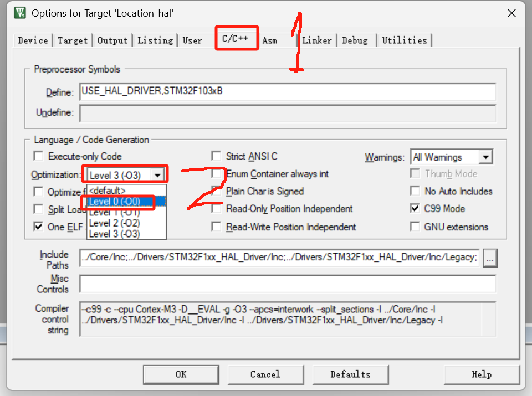This screenshot has height=396, width=532.
Task: Enable GNU extensions checkbox
Action: [x=415, y=227]
